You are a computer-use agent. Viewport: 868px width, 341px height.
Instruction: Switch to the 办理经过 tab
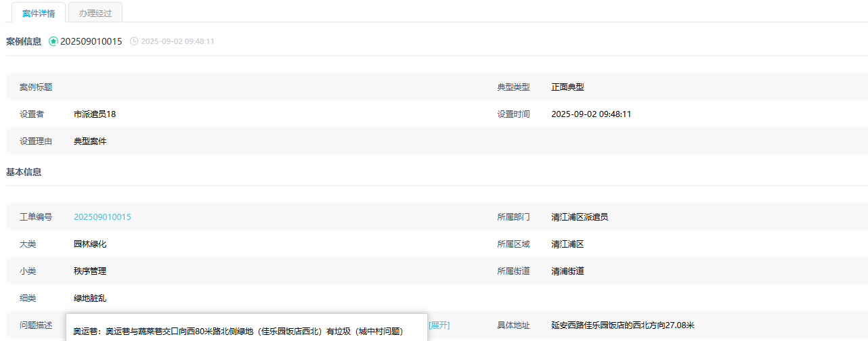[x=95, y=13]
